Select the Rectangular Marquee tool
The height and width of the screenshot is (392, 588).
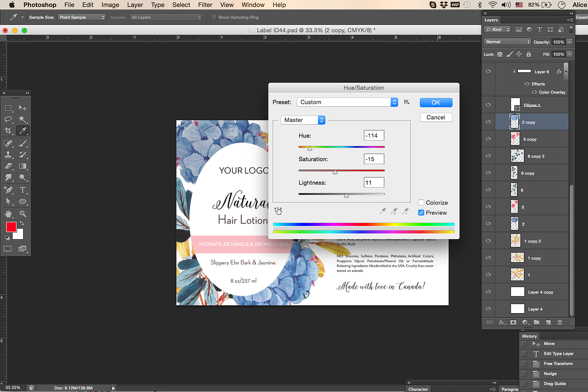[8, 108]
